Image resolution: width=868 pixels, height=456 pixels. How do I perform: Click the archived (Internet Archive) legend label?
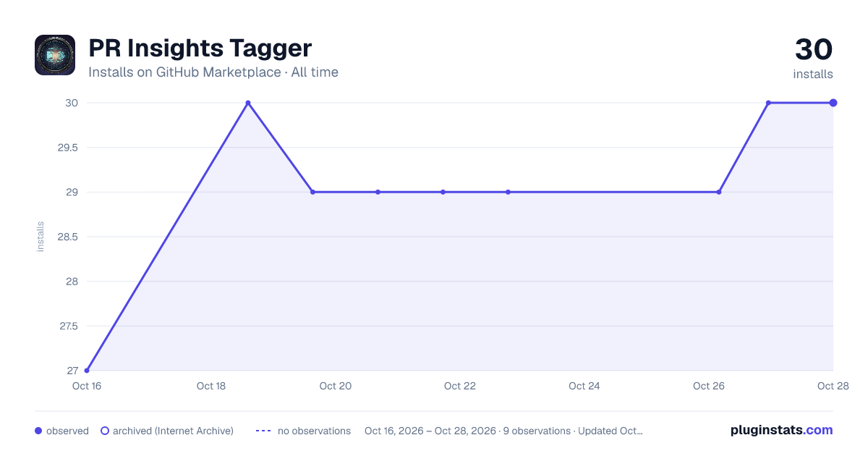[173, 431]
